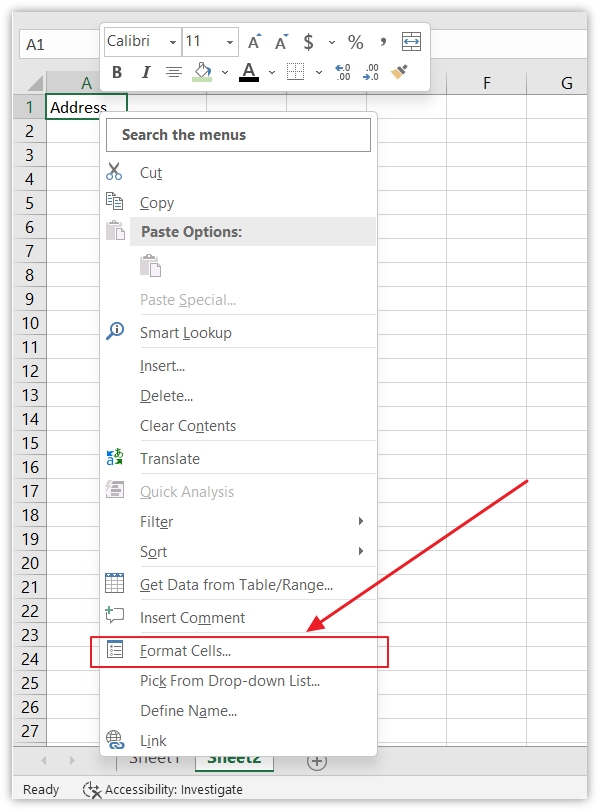Select the Cut scissors icon
The image size is (600, 812).
pos(115,173)
